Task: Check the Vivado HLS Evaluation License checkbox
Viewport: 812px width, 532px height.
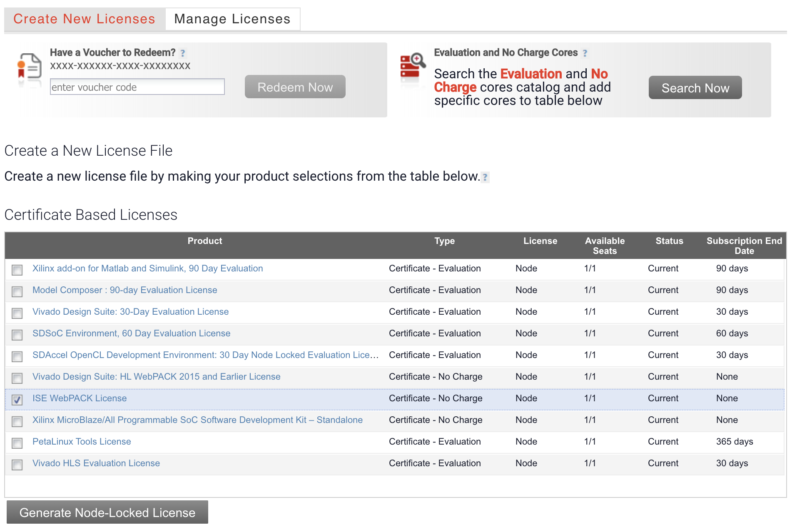Action: [x=17, y=465]
